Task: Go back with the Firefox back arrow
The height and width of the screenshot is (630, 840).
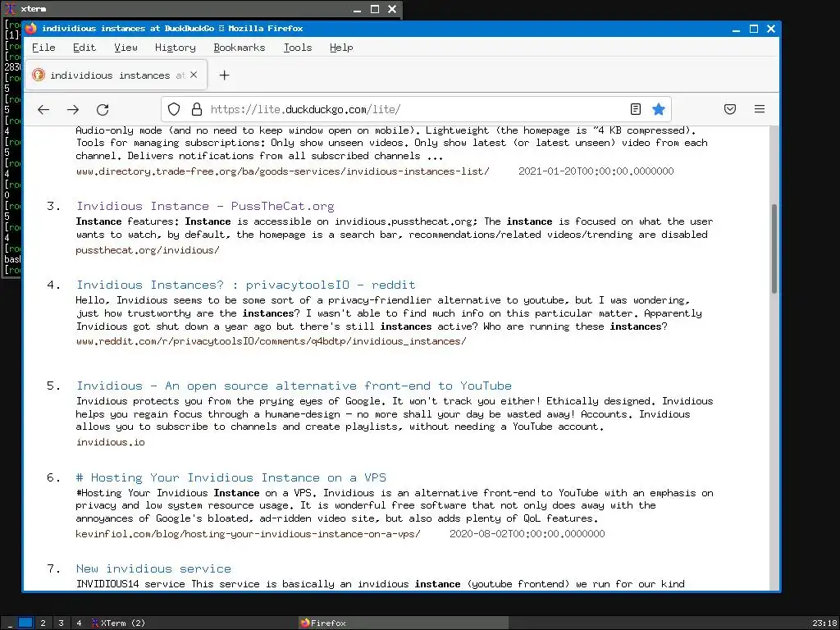Action: (43, 109)
